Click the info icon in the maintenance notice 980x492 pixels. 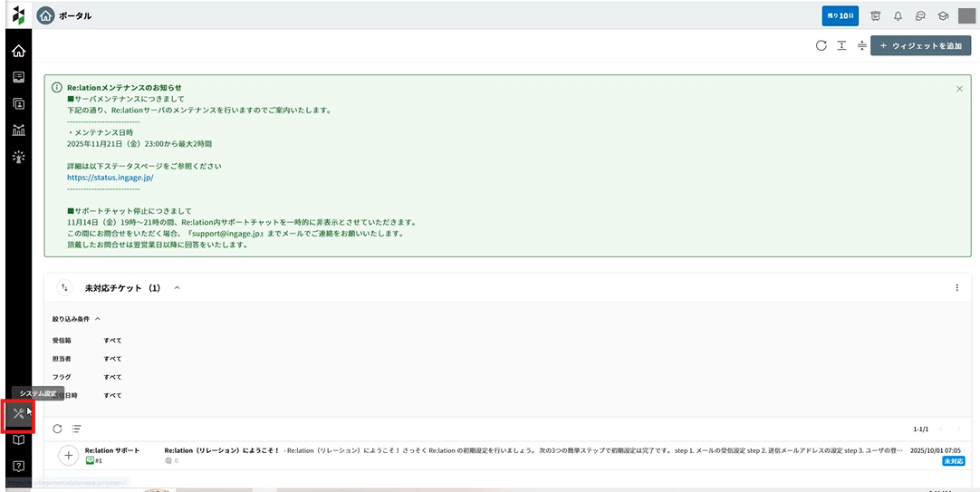pos(57,88)
